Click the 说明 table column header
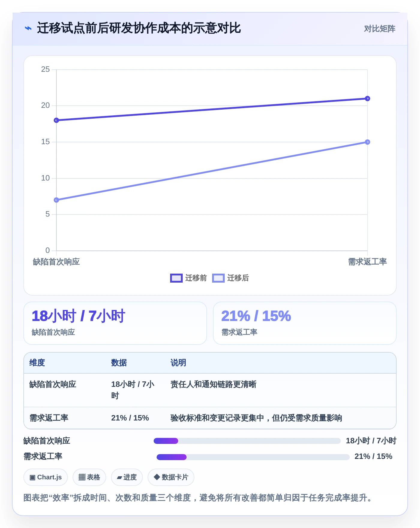The width and height of the screenshot is (420, 528). click(178, 363)
